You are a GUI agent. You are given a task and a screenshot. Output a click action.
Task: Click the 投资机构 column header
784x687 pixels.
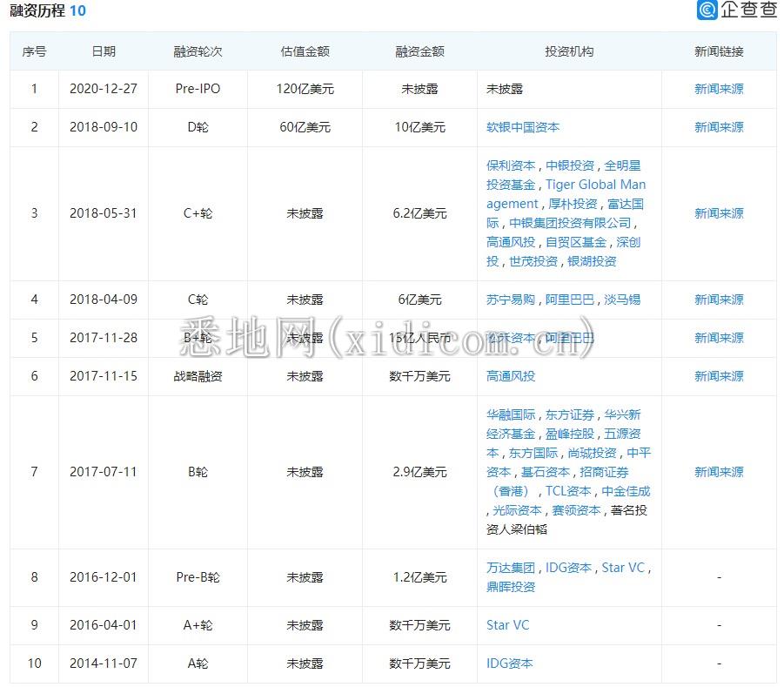click(x=569, y=51)
